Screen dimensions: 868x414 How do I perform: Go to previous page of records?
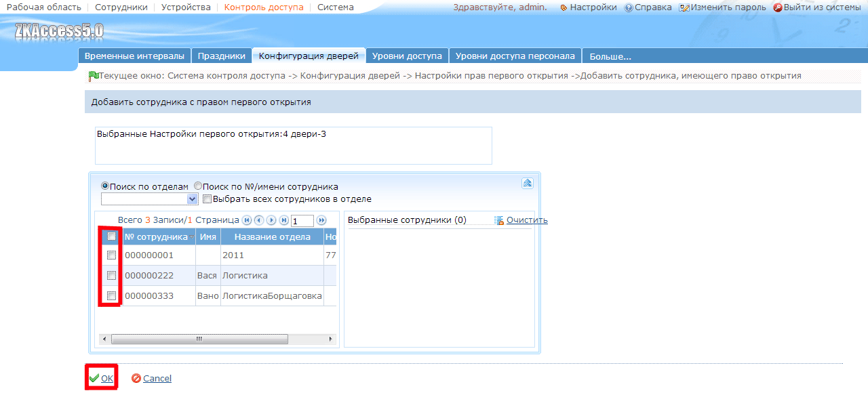[259, 220]
